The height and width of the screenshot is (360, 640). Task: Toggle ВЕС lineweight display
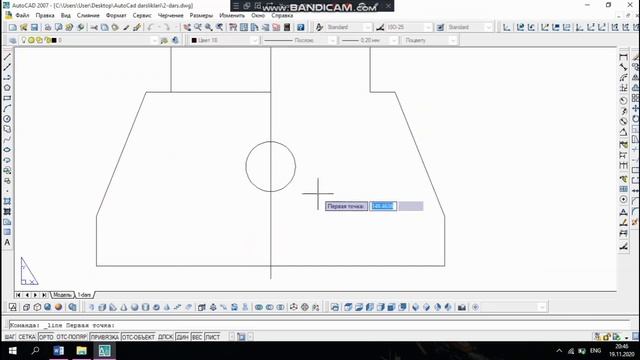pyautogui.click(x=197, y=337)
